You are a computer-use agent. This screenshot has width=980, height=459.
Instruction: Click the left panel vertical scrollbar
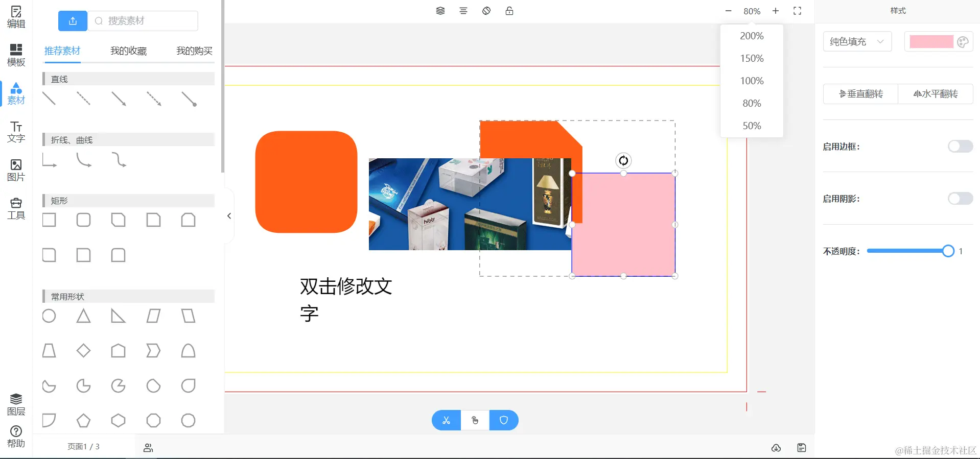coord(223,87)
